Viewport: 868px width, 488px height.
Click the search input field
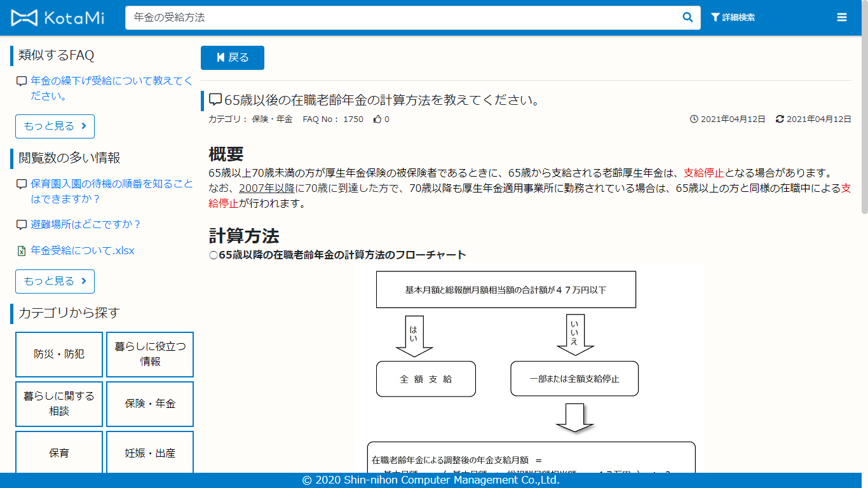[400, 18]
